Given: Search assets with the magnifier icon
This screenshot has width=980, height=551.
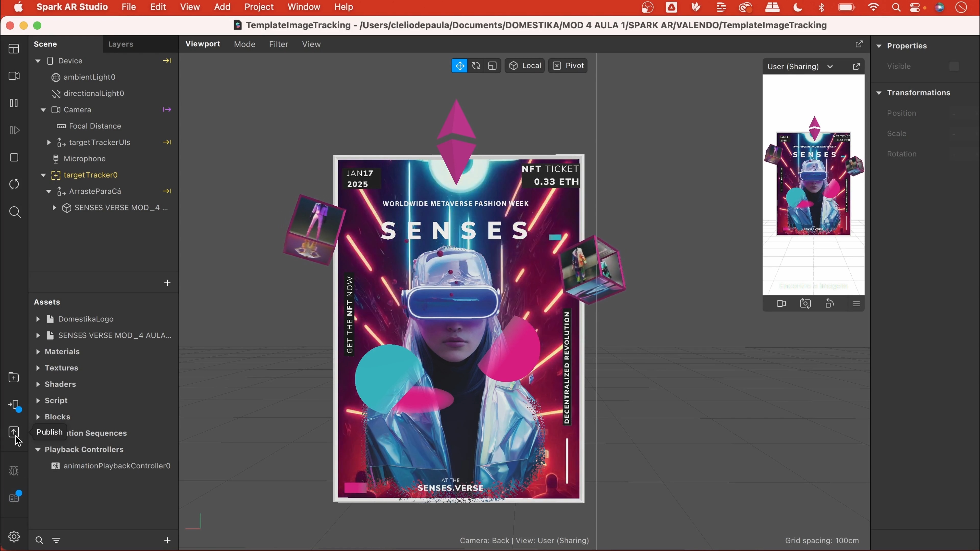Looking at the screenshot, I should click(39, 540).
